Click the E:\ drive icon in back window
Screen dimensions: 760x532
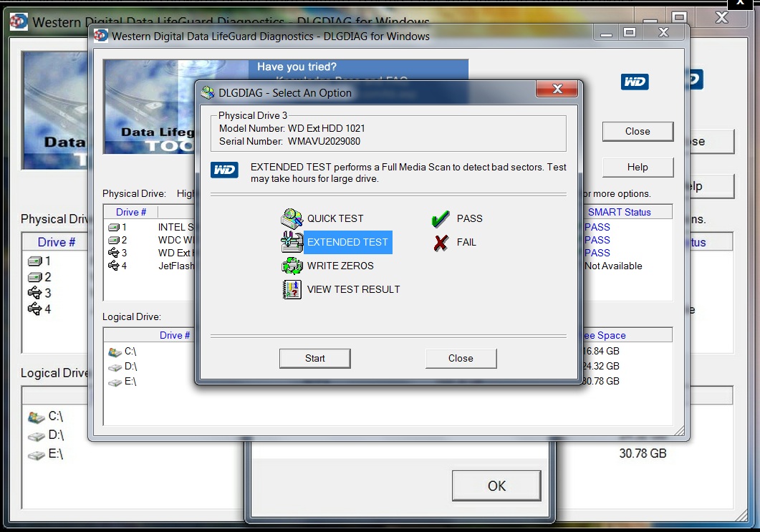pyautogui.click(x=37, y=455)
